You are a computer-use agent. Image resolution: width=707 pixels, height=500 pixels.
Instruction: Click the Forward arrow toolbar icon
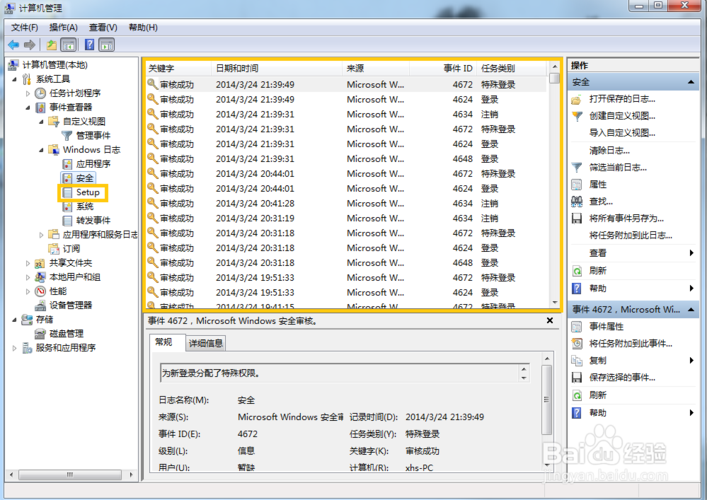tap(30, 45)
